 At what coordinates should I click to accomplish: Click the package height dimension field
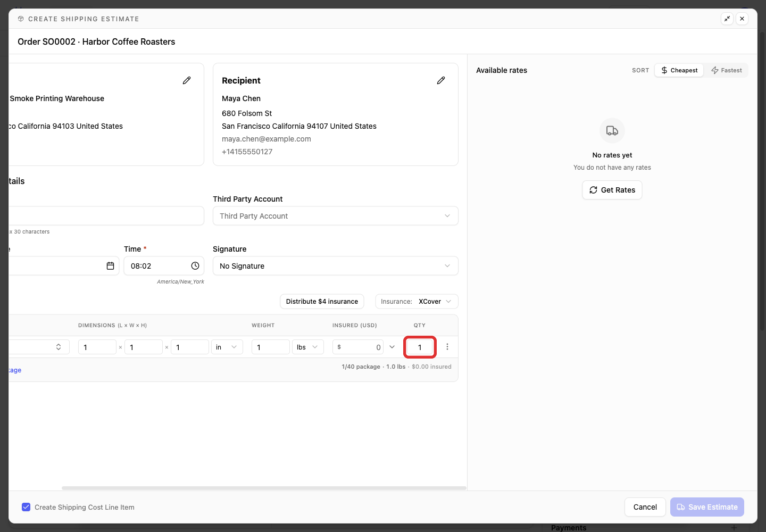tap(190, 347)
